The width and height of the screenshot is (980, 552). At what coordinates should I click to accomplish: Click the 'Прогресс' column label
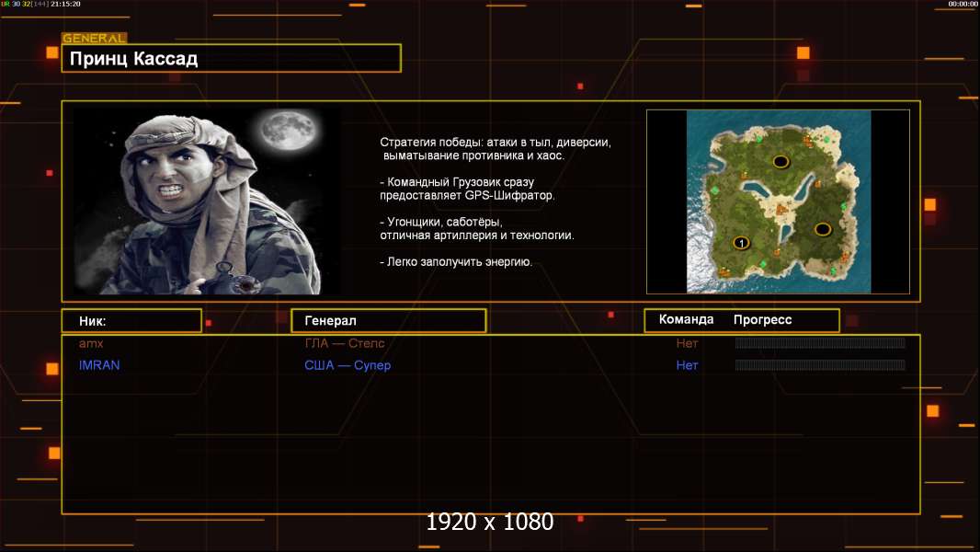(762, 320)
